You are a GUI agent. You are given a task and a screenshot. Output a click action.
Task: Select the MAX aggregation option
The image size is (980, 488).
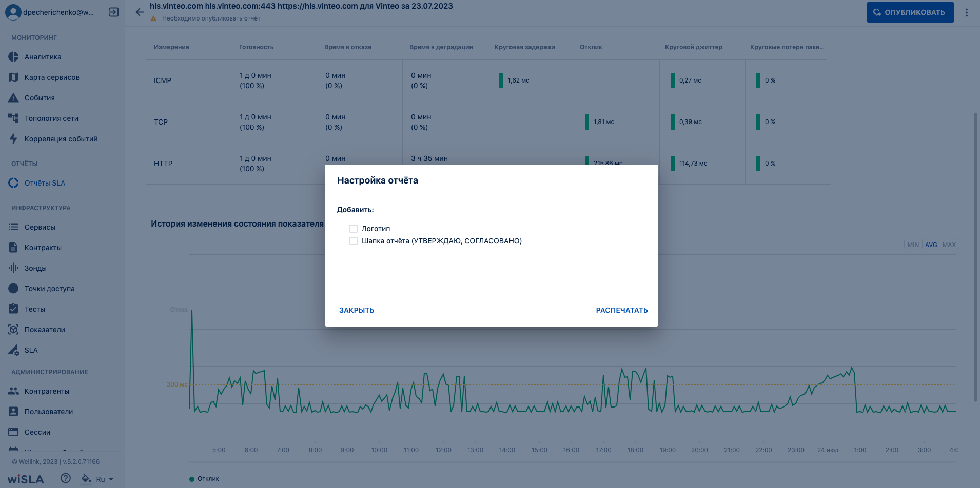click(949, 245)
